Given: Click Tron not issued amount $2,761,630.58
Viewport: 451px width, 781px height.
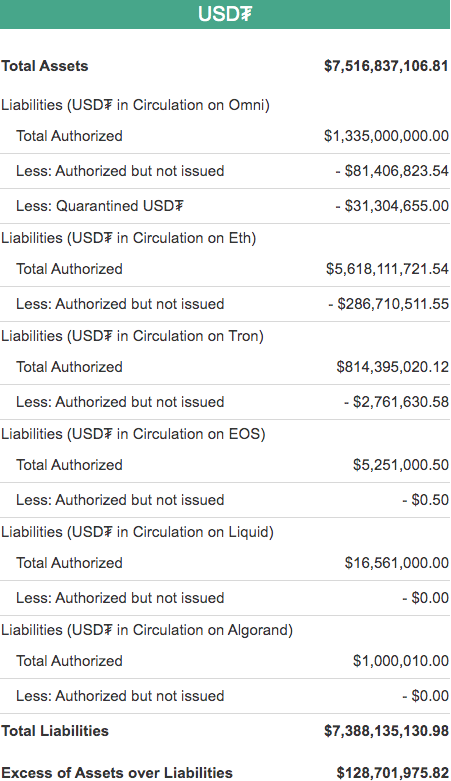Looking at the screenshot, I should click(x=396, y=402).
